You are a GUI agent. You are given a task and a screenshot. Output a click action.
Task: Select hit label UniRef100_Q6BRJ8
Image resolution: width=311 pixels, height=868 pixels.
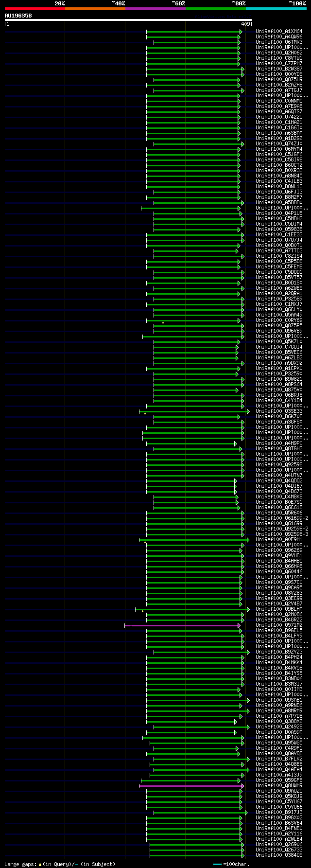[x=279, y=395]
